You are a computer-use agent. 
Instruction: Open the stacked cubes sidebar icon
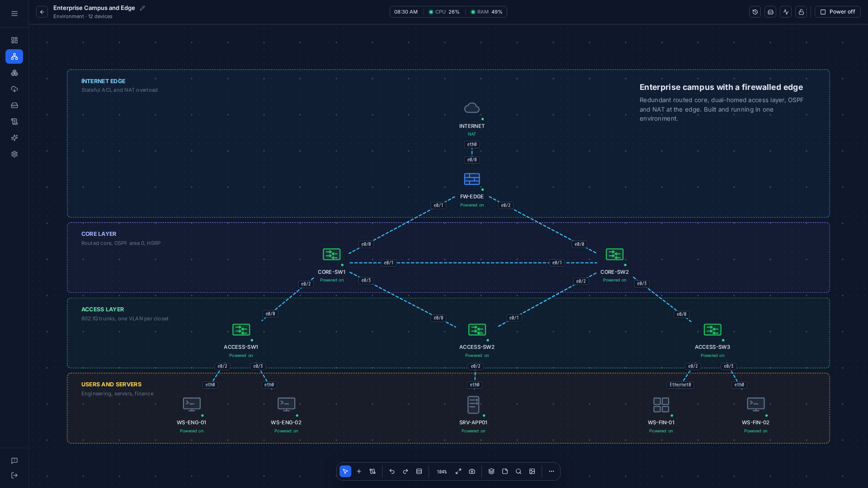pyautogui.click(x=14, y=73)
